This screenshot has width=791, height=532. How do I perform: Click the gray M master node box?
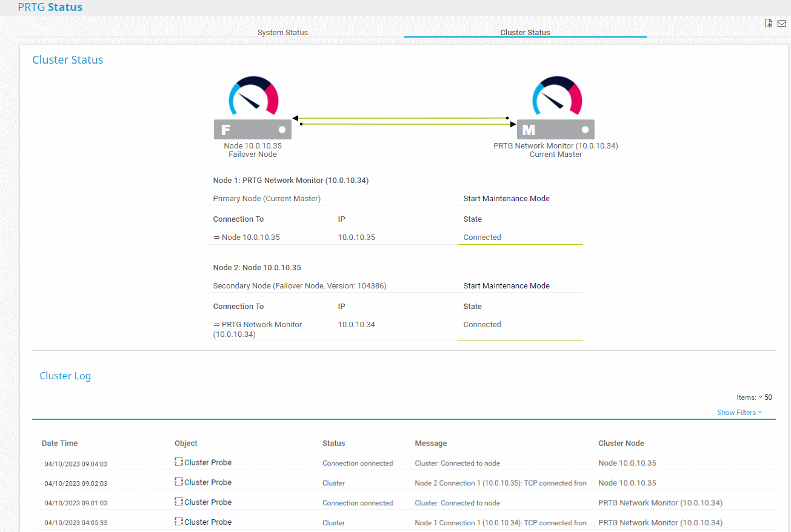(556, 130)
